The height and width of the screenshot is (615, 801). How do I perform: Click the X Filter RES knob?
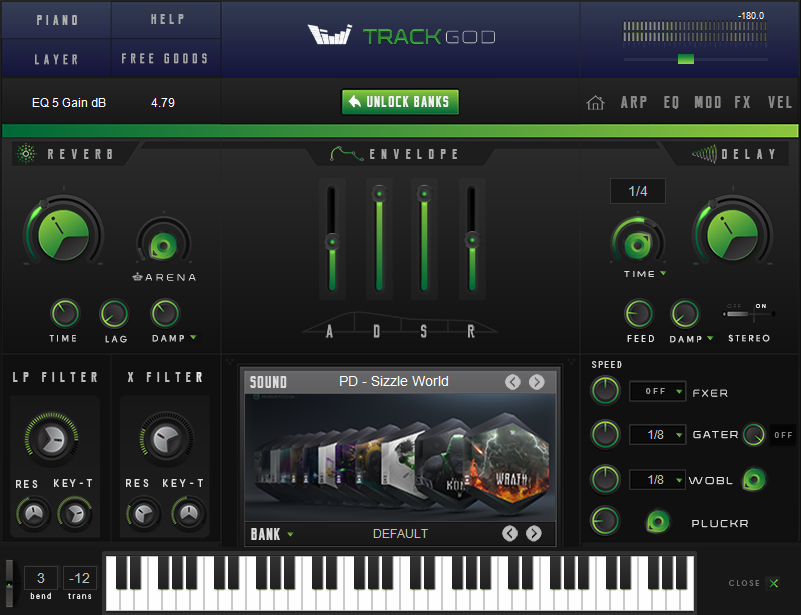point(144,514)
